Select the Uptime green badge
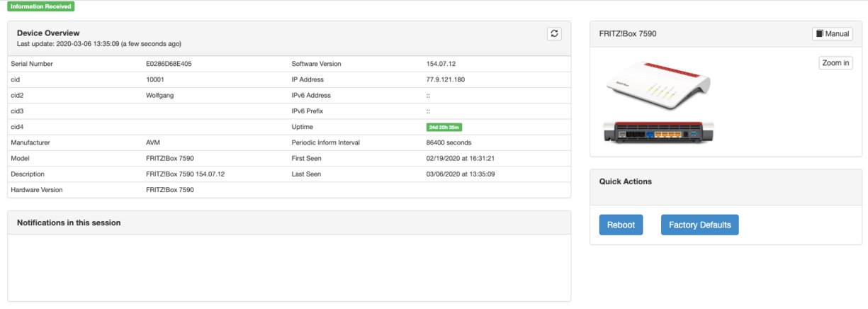 [x=444, y=127]
